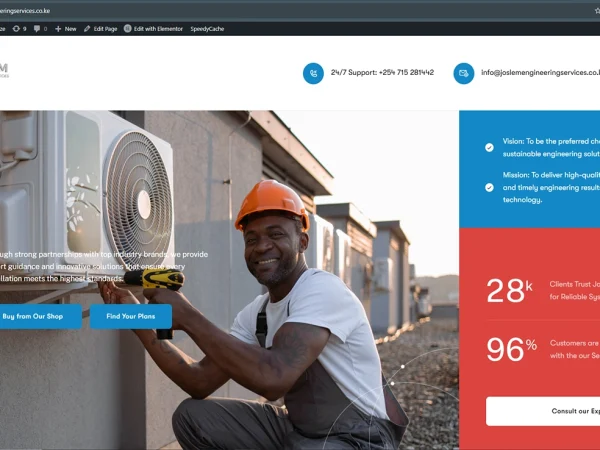Click the blue phone support icon
Image resolution: width=600 pixels, height=450 pixels.
point(313,73)
